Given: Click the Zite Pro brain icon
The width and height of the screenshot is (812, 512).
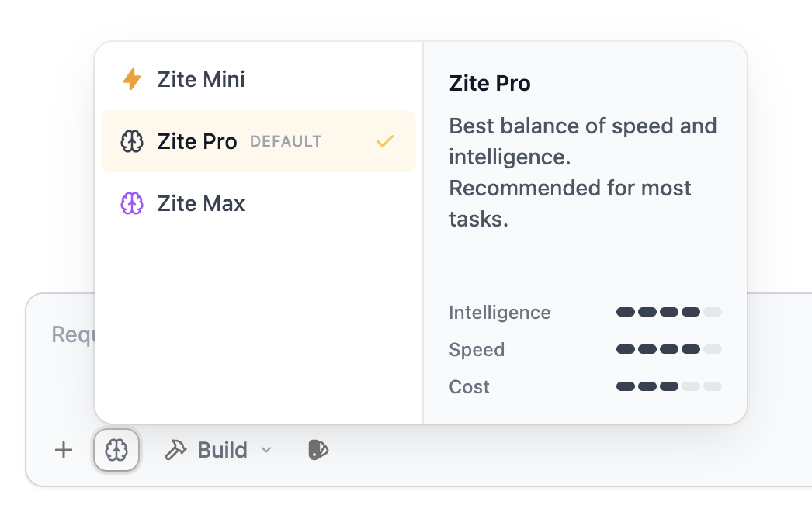Looking at the screenshot, I should (132, 141).
